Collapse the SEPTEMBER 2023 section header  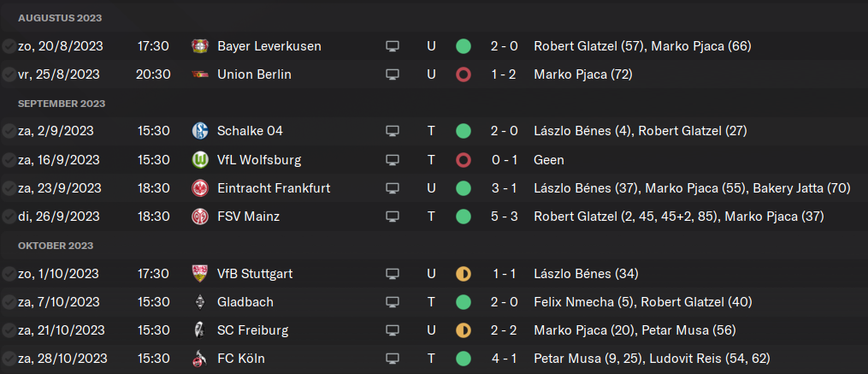(62, 104)
